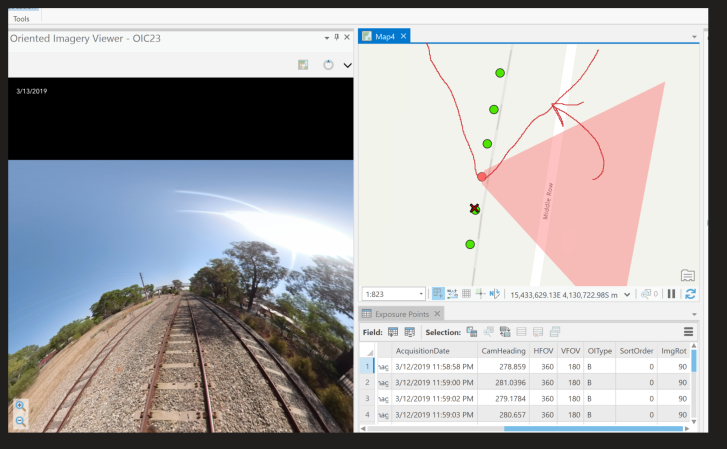This screenshot has width=727, height=449.
Task: Expand the viewer toolbar chevron menu
Action: coord(347,65)
